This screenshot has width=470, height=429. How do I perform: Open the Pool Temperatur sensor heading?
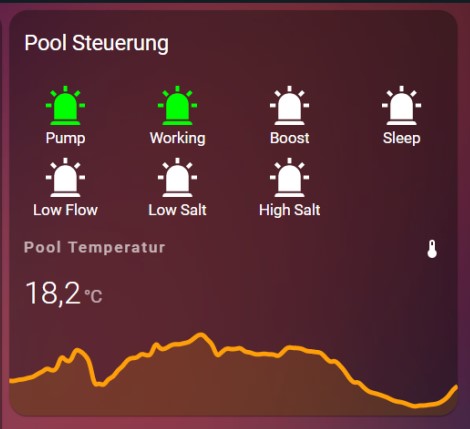click(x=95, y=248)
